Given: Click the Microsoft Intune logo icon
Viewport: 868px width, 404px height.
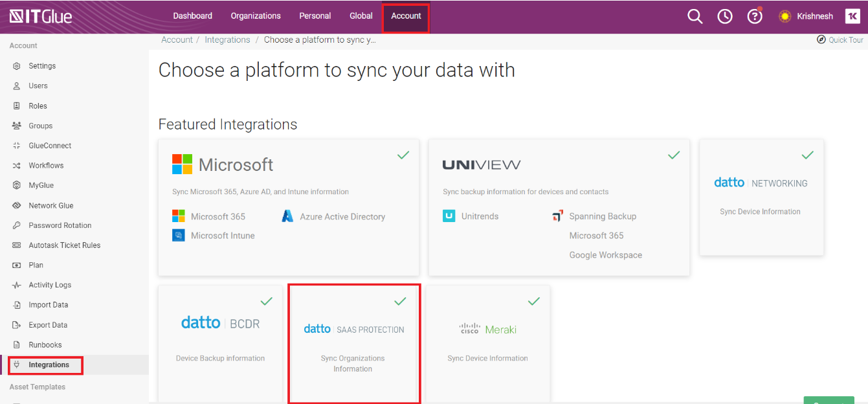Looking at the screenshot, I should (x=179, y=236).
